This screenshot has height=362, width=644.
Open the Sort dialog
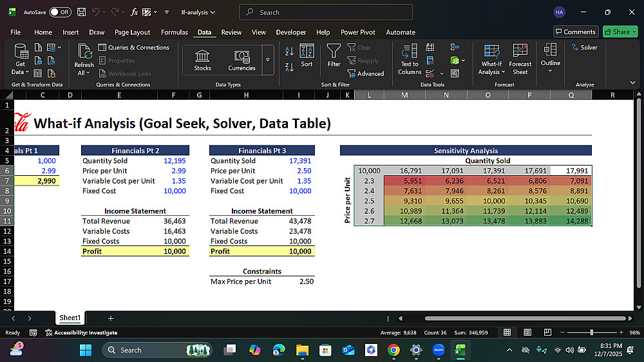point(307,55)
